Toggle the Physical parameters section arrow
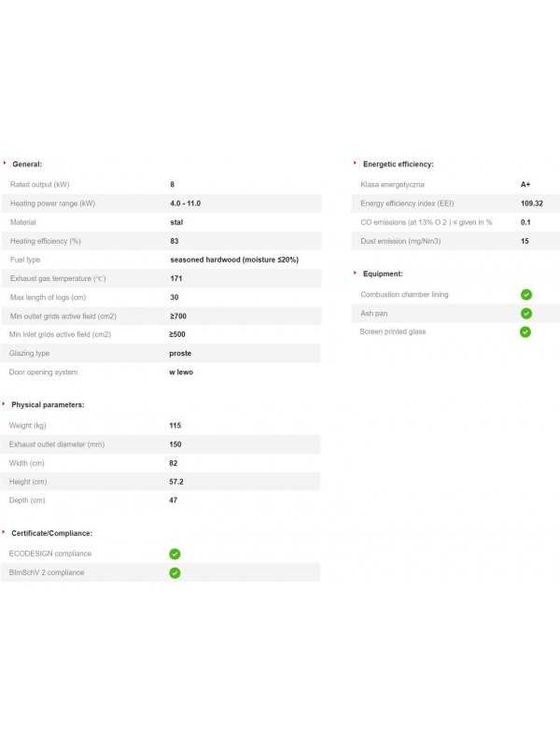The width and height of the screenshot is (560, 747). pos(5,404)
